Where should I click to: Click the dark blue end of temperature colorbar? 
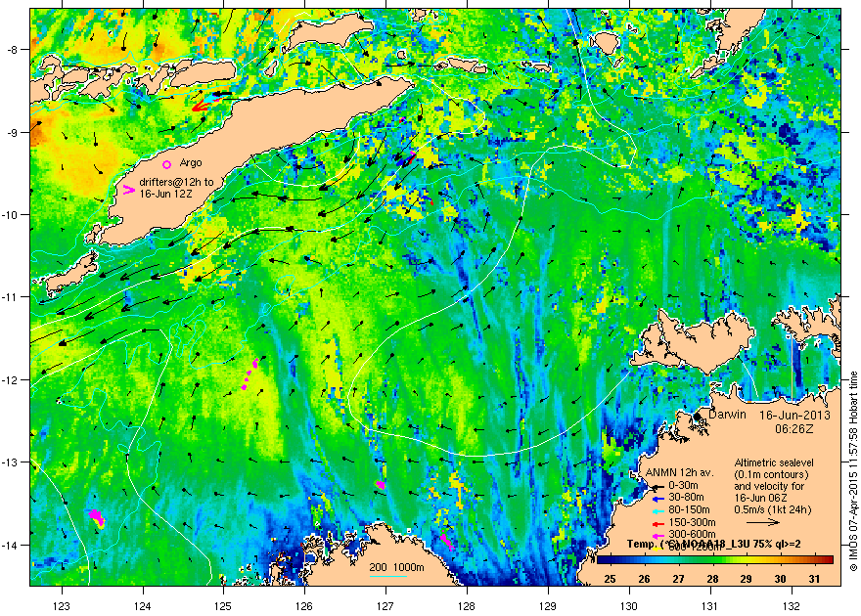click(602, 560)
